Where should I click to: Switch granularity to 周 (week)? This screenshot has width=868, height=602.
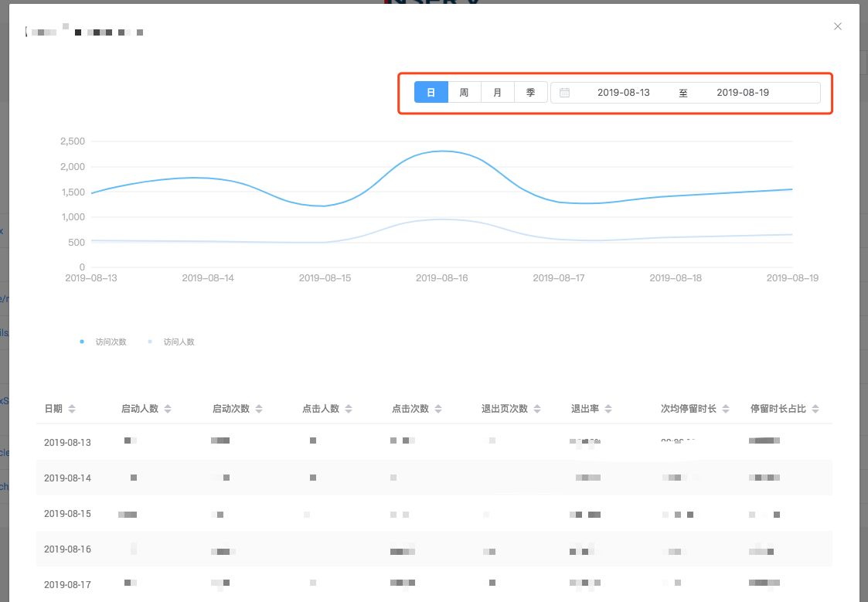tap(465, 93)
